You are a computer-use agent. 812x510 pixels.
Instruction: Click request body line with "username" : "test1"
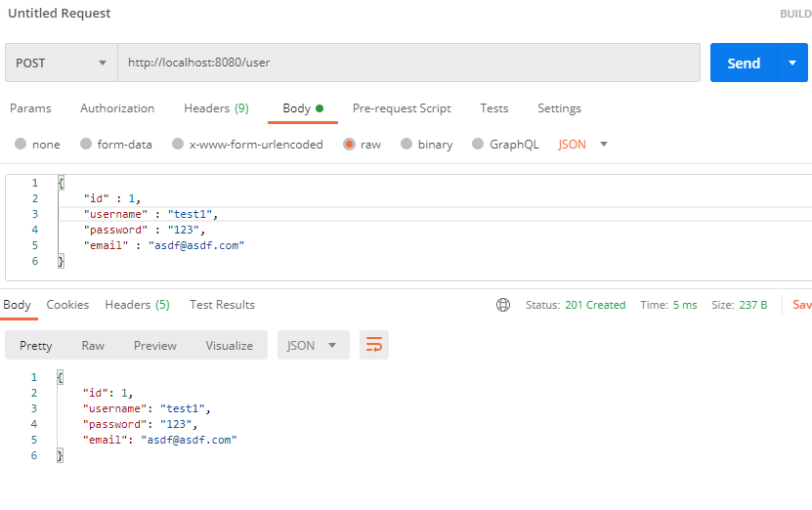(x=150, y=214)
